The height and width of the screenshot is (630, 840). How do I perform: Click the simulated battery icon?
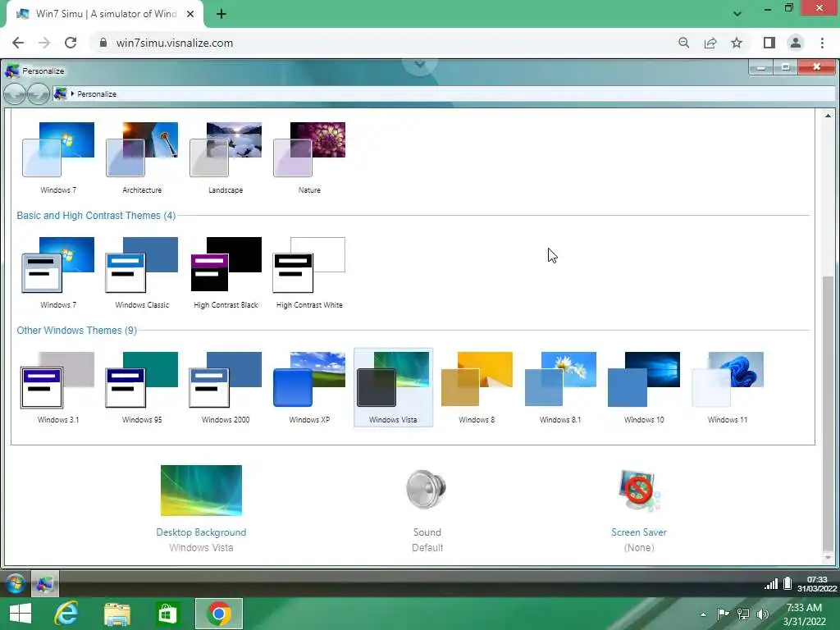(787, 583)
